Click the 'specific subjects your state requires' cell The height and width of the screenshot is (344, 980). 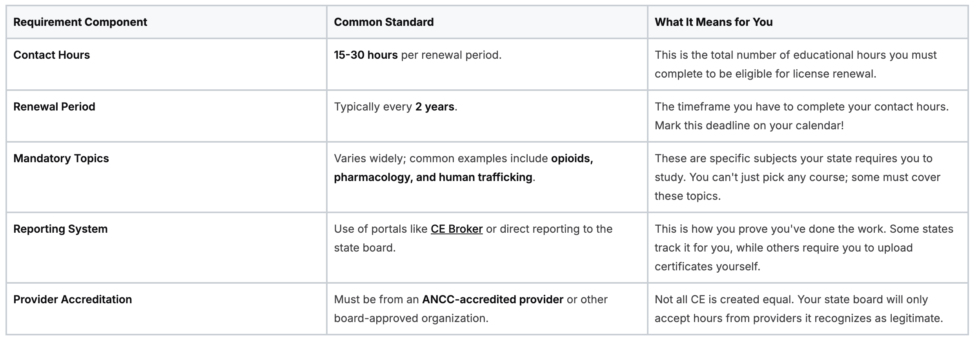pos(808,177)
